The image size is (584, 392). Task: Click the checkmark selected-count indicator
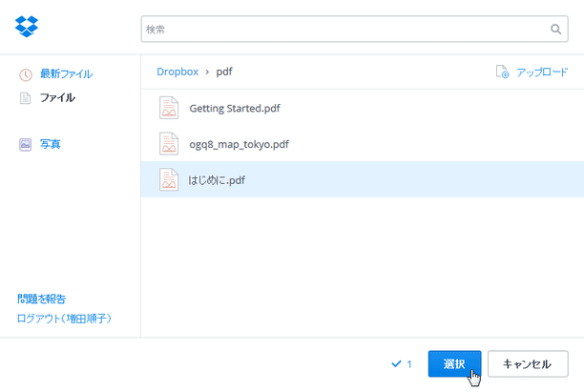pos(402,363)
